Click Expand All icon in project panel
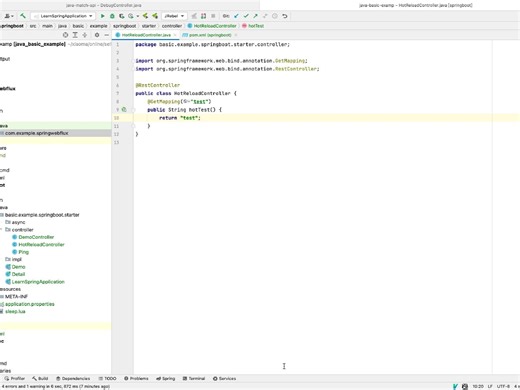 click(75, 35)
